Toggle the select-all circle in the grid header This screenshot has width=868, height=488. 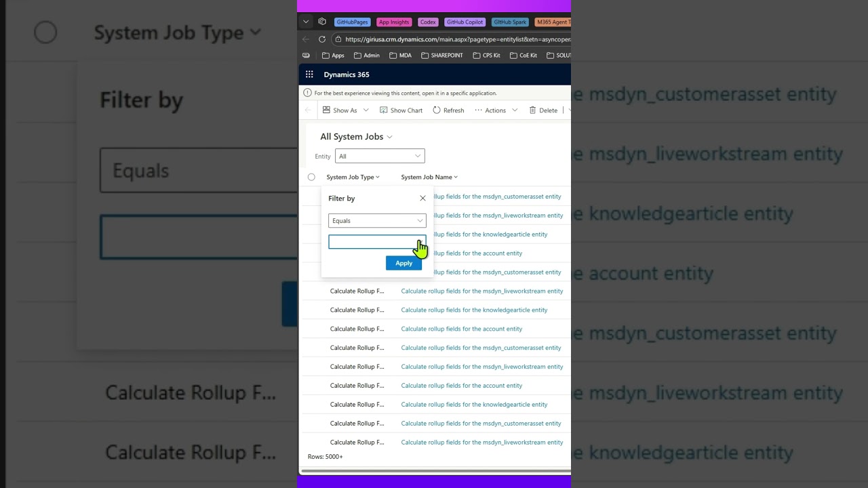311,177
